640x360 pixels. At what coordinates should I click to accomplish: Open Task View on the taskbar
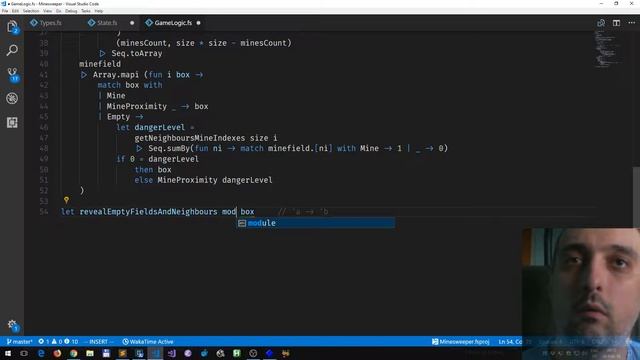point(24,353)
